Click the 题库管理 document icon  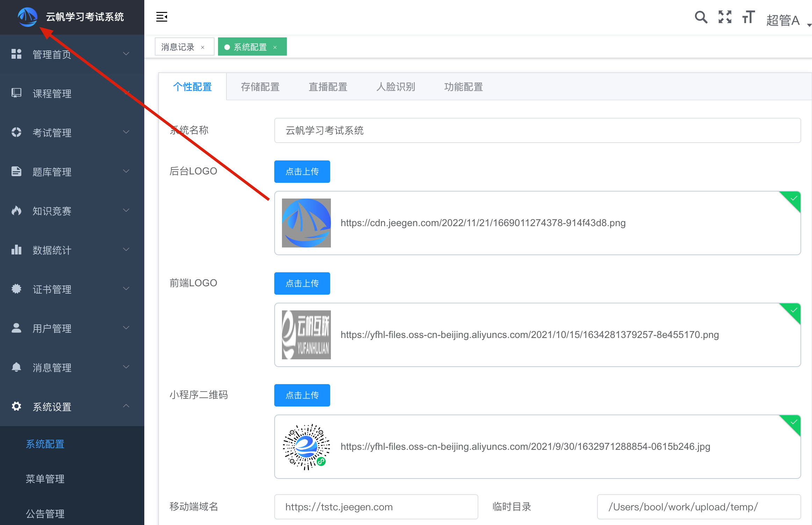16,171
